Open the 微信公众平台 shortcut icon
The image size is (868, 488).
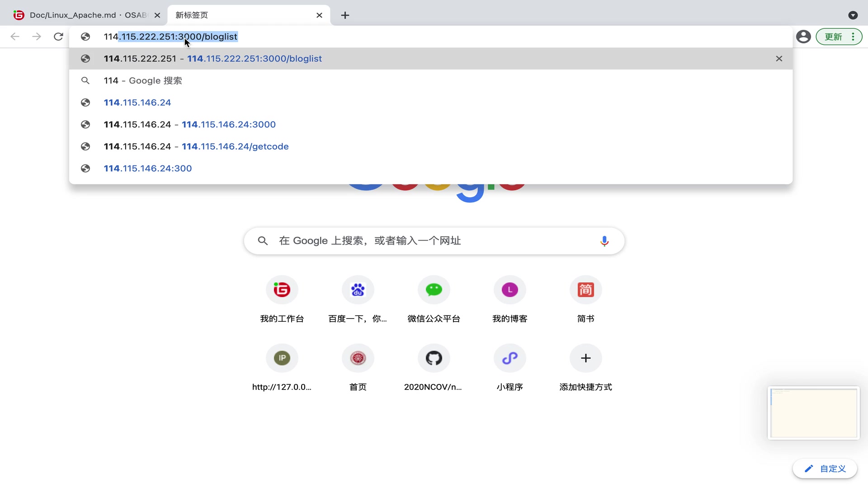click(434, 290)
